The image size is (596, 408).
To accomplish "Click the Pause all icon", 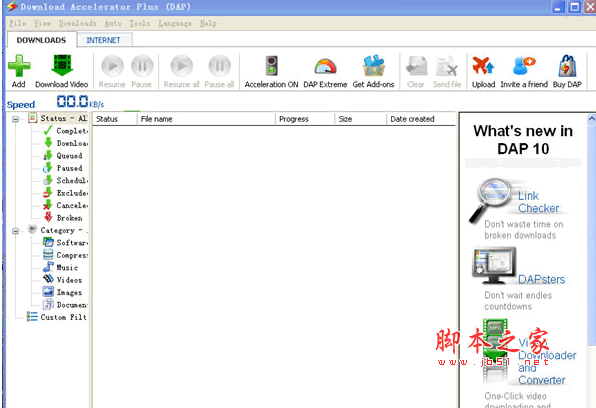I will (219, 66).
